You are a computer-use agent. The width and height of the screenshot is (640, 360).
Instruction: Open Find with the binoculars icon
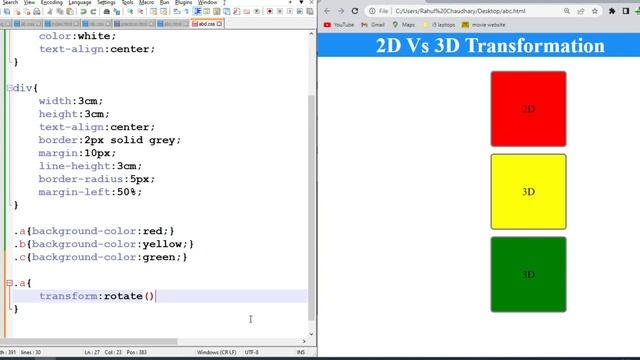click(107, 11)
